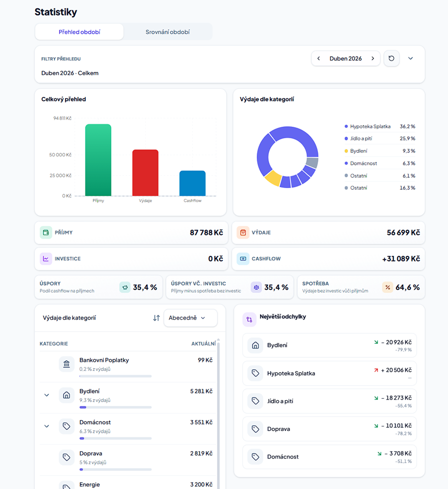Select the Přehled období tab

[x=79, y=32]
